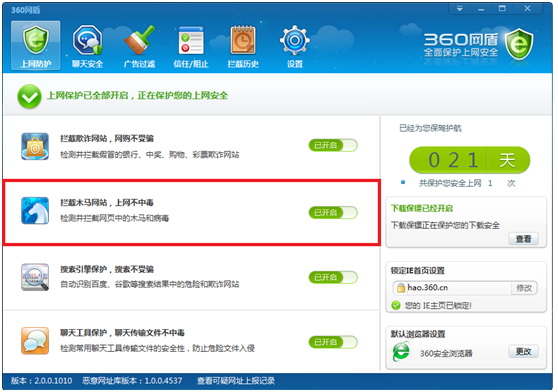Toggle 聊天工具保护 switch

click(x=333, y=342)
